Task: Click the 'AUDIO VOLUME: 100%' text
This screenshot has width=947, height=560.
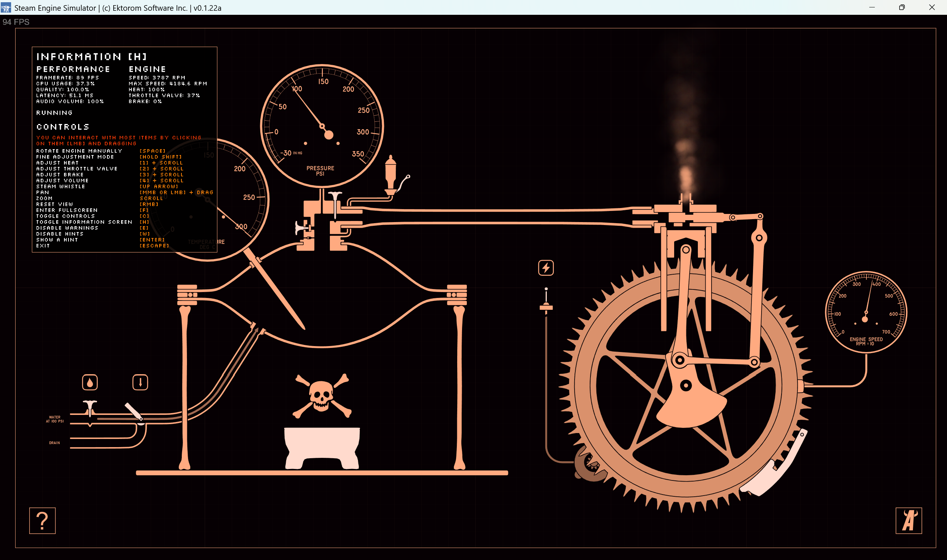Action: tap(70, 101)
